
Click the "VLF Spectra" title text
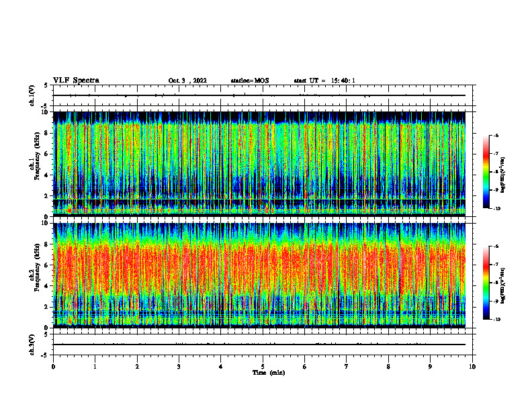(x=76, y=81)
